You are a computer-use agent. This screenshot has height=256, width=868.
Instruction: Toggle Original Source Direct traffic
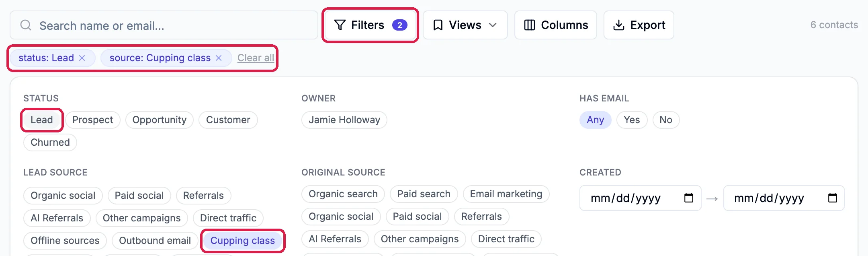pyautogui.click(x=506, y=239)
